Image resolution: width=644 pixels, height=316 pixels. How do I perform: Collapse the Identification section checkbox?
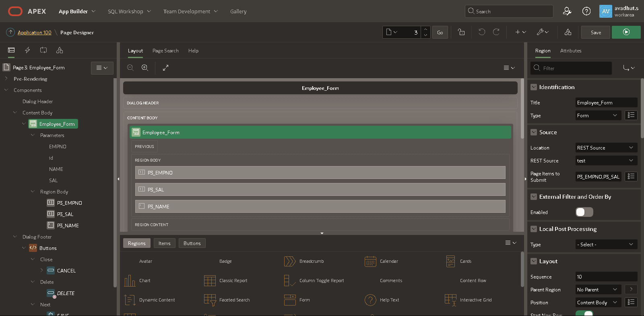pos(534,87)
